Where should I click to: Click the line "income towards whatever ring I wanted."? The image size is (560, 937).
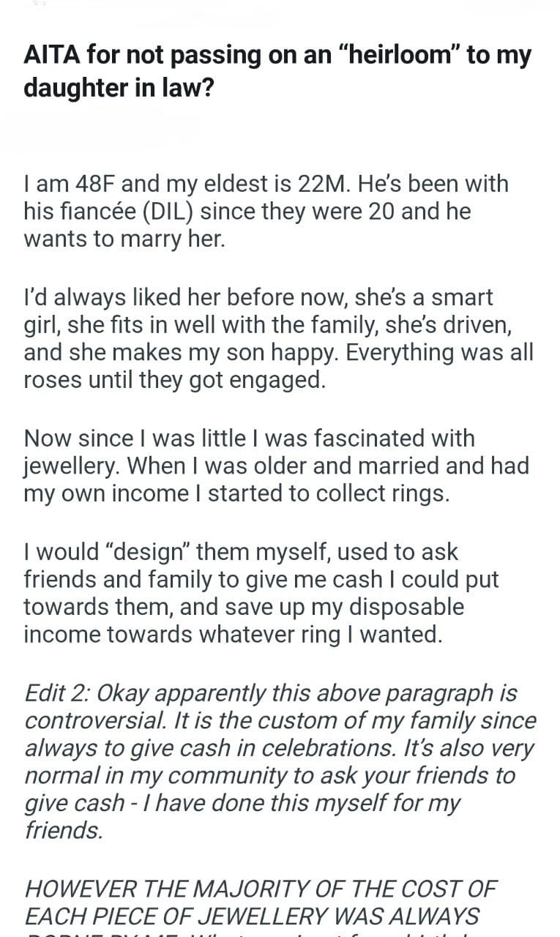point(233,634)
